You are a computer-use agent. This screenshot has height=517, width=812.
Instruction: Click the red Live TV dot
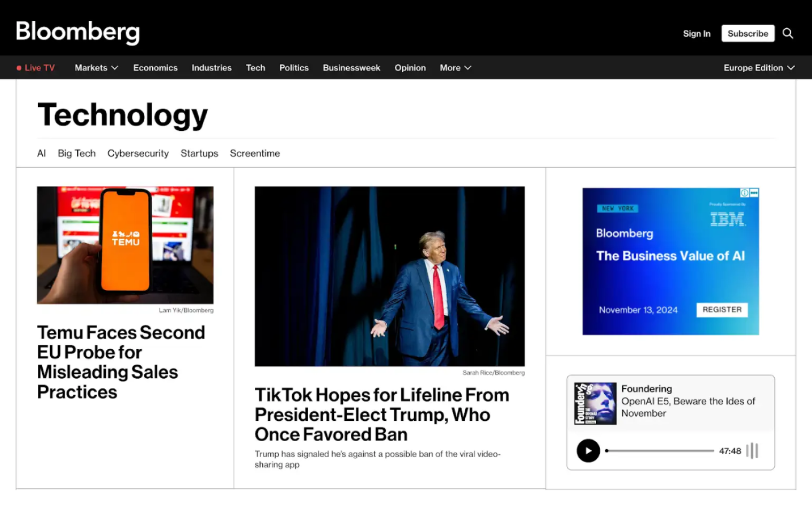click(19, 68)
